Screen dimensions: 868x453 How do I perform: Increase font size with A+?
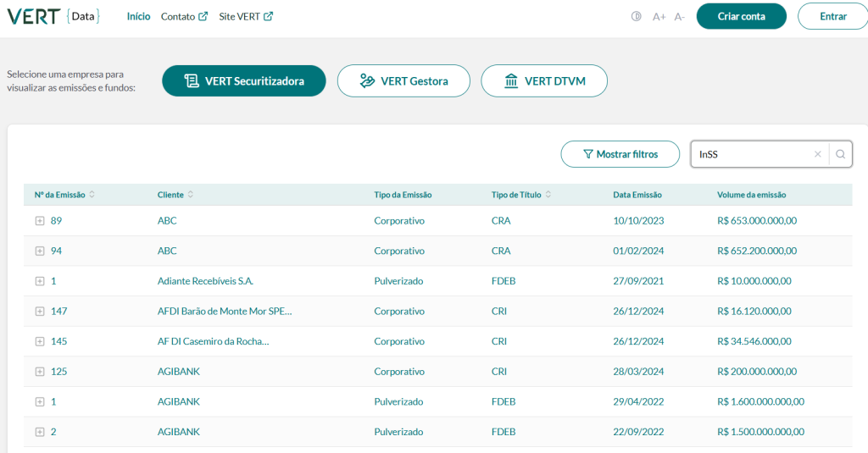point(659,16)
